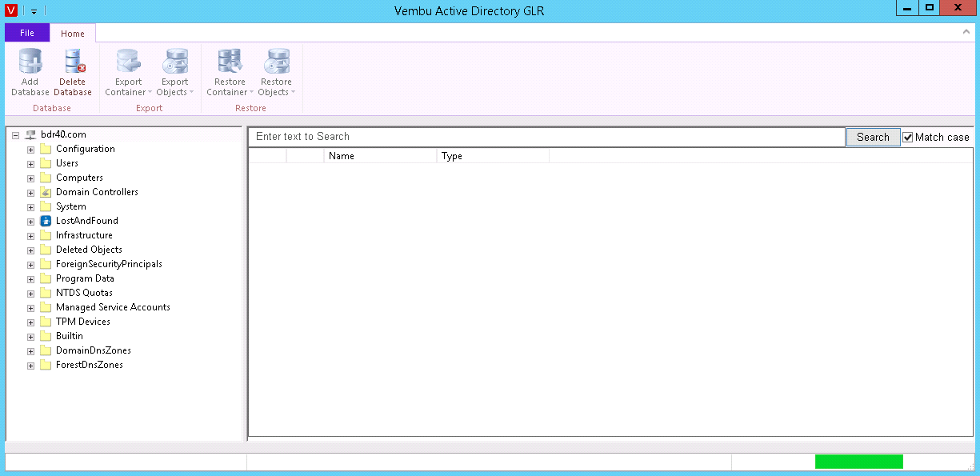
Task: Click the Configuration folder icon
Action: (46, 149)
